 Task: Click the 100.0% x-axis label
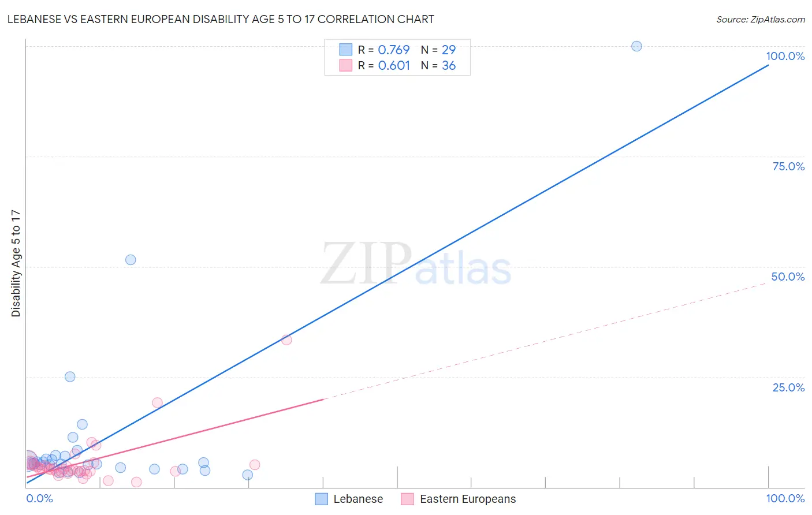(x=785, y=498)
